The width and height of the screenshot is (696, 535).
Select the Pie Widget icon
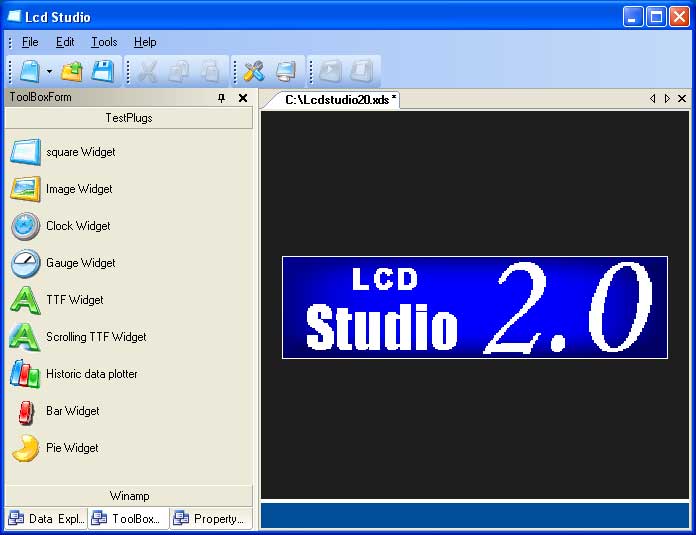[26, 448]
